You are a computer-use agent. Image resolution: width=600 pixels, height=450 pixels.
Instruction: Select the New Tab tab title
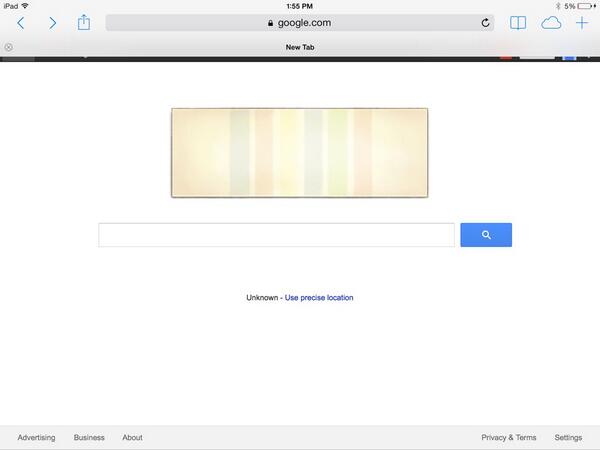[300, 47]
